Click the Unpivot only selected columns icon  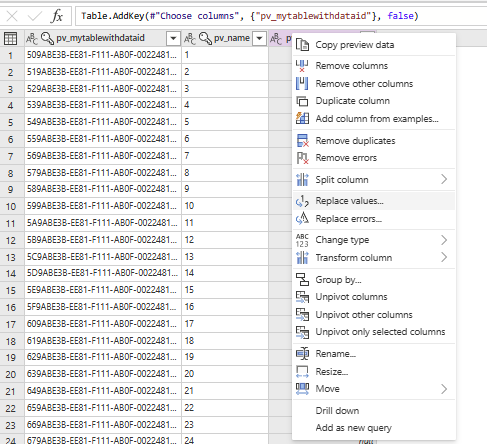coord(302,332)
